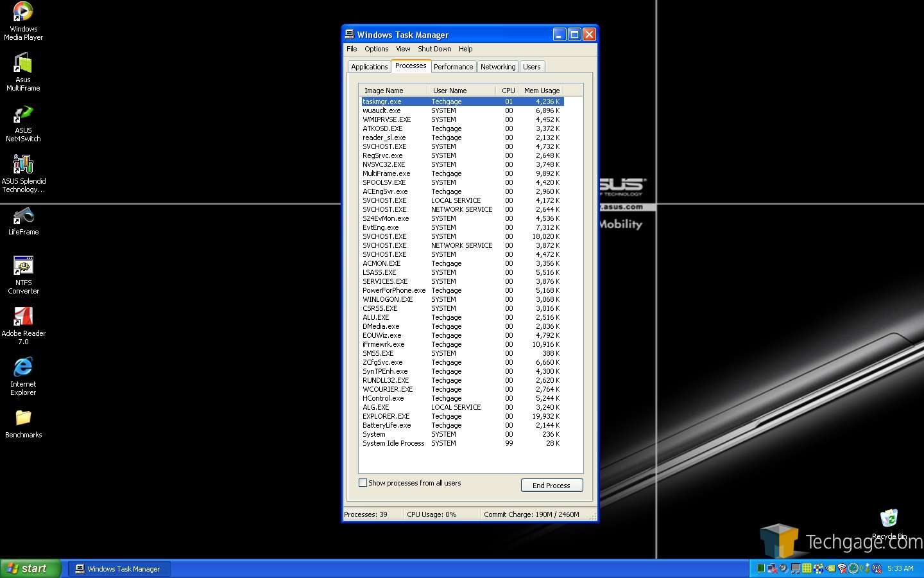This screenshot has height=578, width=924.
Task: Select MultiFrame.exe process row
Action: tap(462, 173)
